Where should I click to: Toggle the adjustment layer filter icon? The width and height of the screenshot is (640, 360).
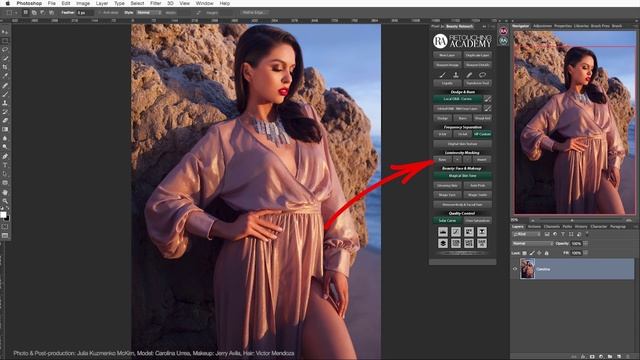click(x=555, y=234)
